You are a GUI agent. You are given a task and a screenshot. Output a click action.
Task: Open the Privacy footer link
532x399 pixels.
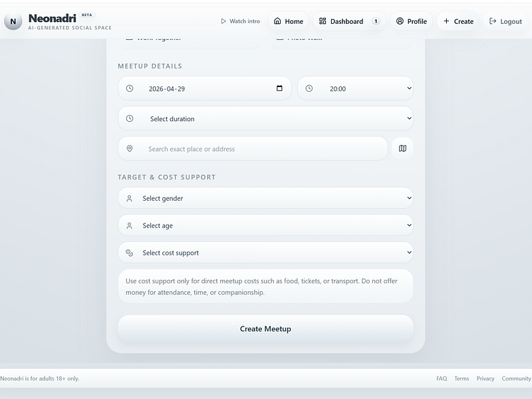[485, 378]
